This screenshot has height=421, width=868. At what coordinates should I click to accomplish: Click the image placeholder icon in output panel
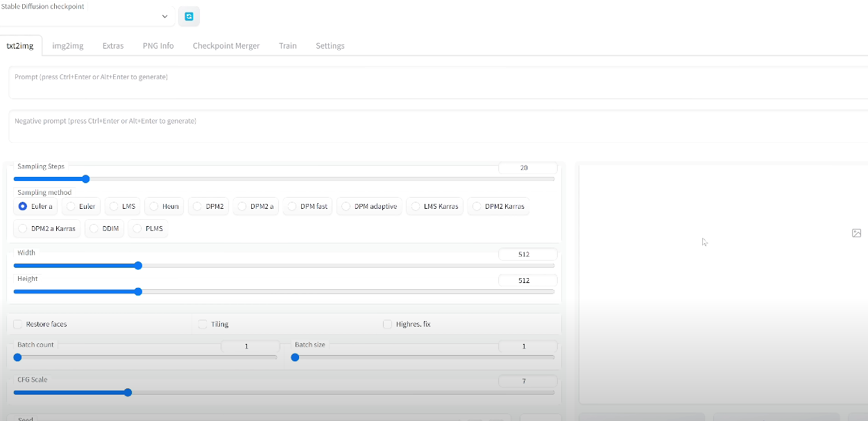click(856, 233)
